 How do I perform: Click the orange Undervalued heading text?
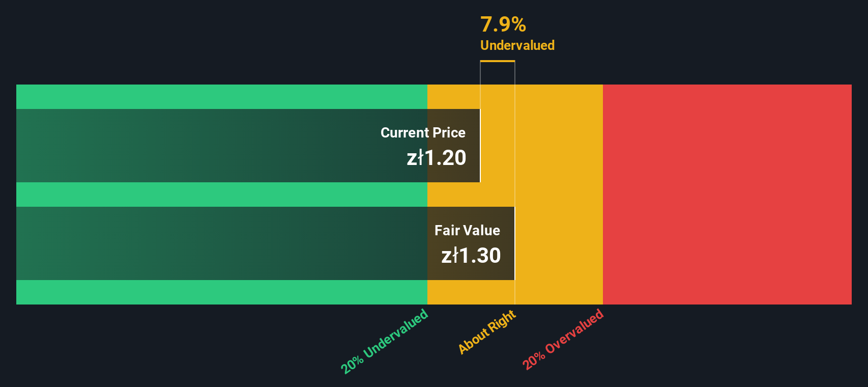click(517, 45)
